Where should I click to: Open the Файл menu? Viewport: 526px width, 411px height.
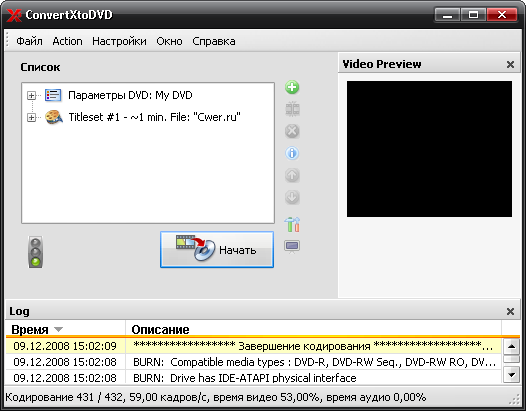(30, 41)
